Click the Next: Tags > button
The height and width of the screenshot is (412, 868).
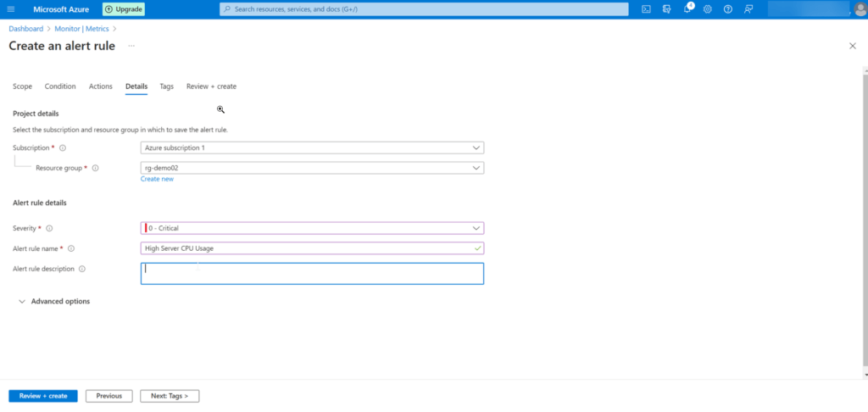pos(170,396)
